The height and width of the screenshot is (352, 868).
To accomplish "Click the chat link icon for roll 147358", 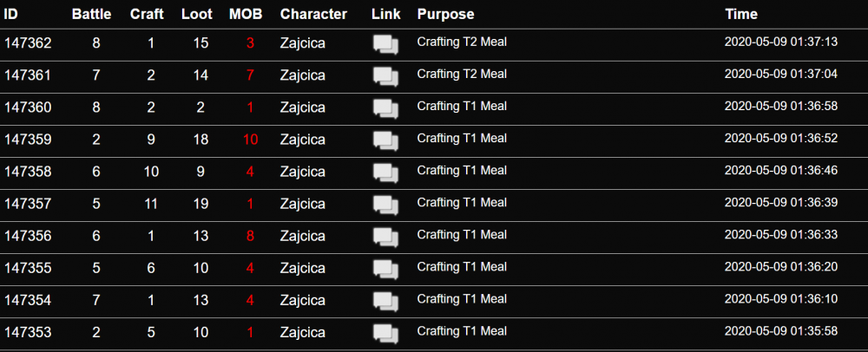I will coord(386,173).
